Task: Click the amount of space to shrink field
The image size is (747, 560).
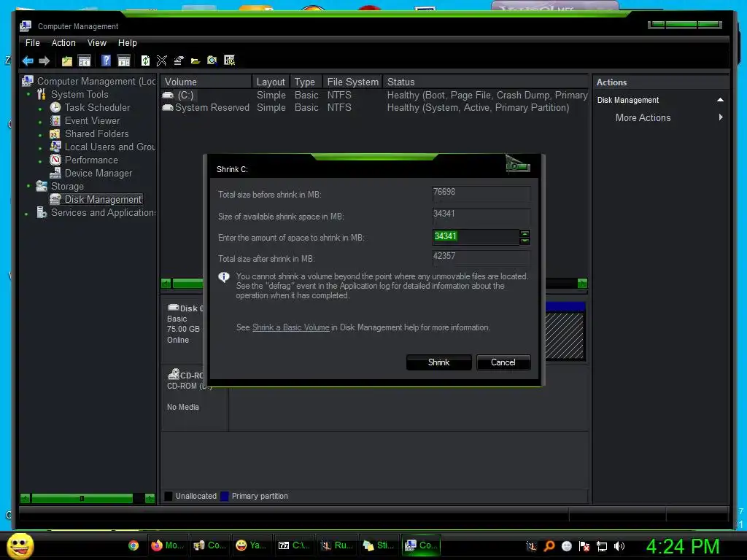Action: coord(476,237)
